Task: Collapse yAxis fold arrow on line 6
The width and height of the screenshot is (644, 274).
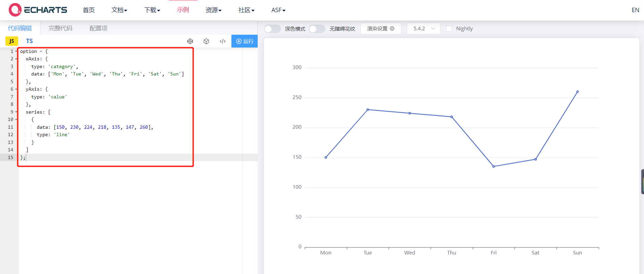Action: point(16,89)
